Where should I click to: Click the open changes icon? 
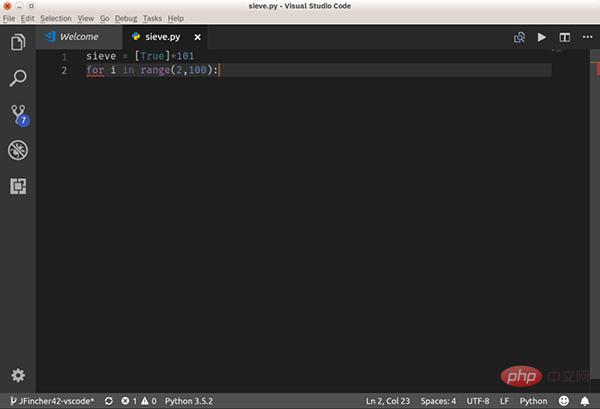point(519,37)
